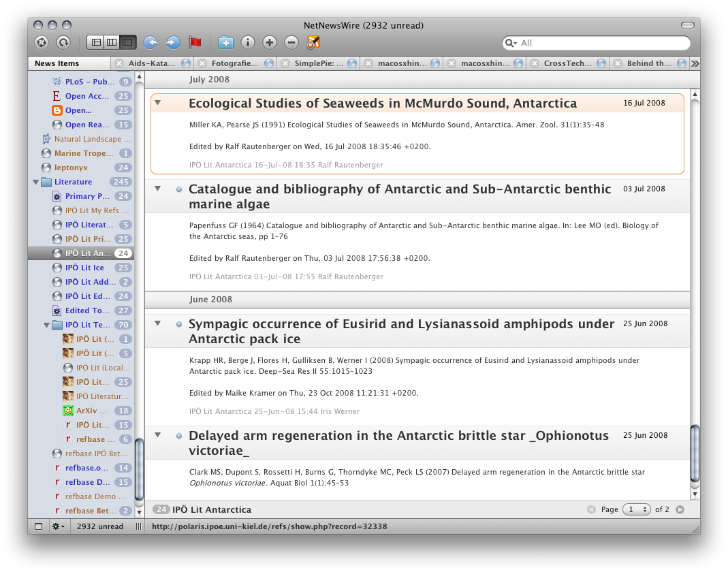Click the sidebar scrollbar thumb

(x=138, y=470)
